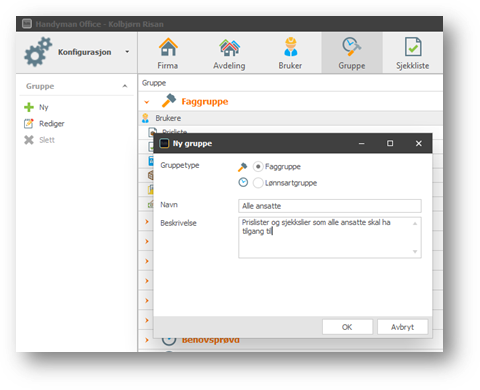
Task: Close the Ny gruppe dialog
Action: [419, 143]
